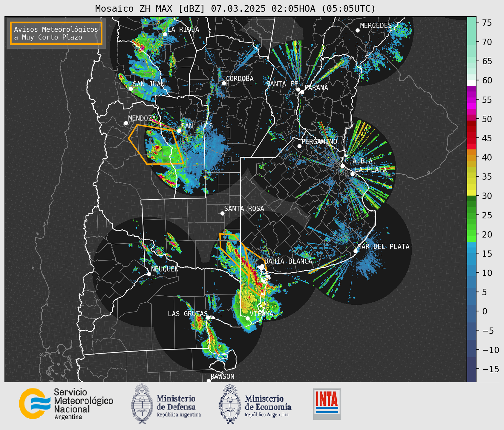Click the Mosaico ZH MAX title text
Screen dimensions: 504x430
pos(235,9)
